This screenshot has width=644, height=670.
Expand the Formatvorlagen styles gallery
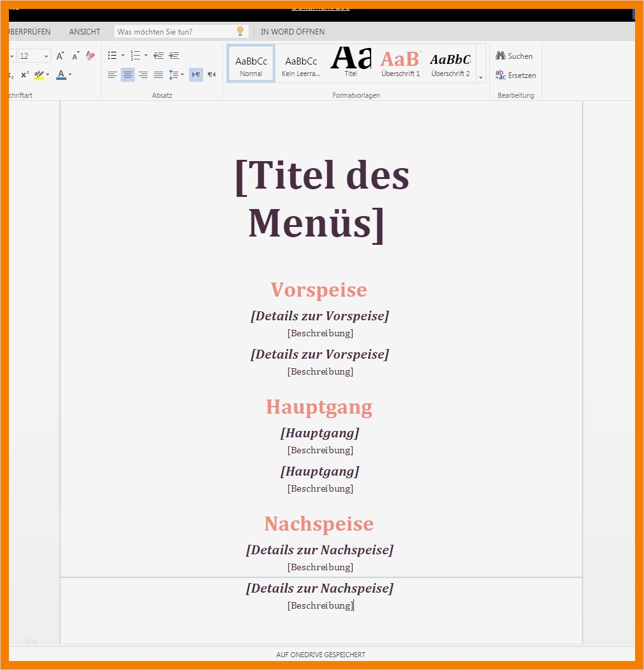coord(481,78)
